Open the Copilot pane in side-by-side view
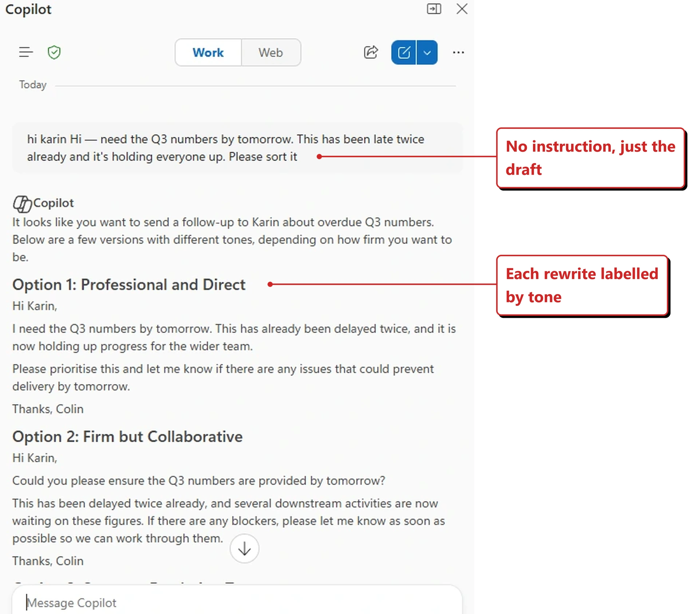Image resolution: width=700 pixels, height=614 pixels. tap(434, 9)
